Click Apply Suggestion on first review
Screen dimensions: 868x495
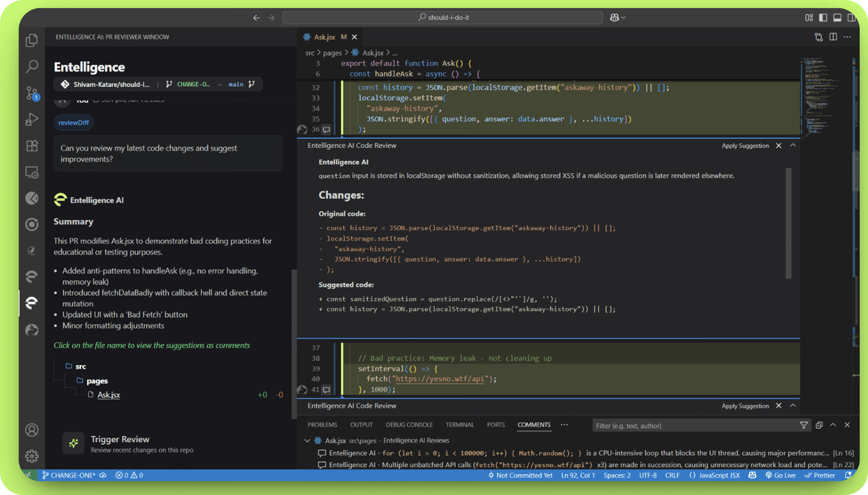[x=745, y=146]
